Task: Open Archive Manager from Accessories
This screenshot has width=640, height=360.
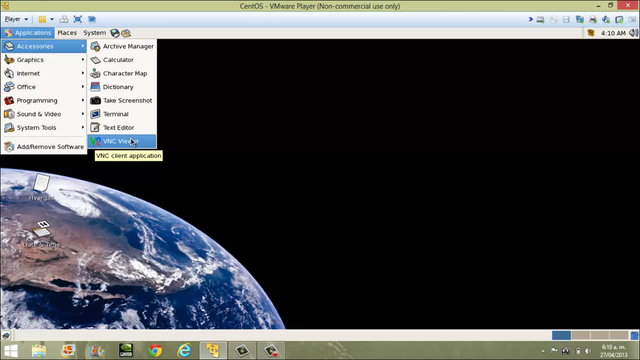Action: (122, 46)
